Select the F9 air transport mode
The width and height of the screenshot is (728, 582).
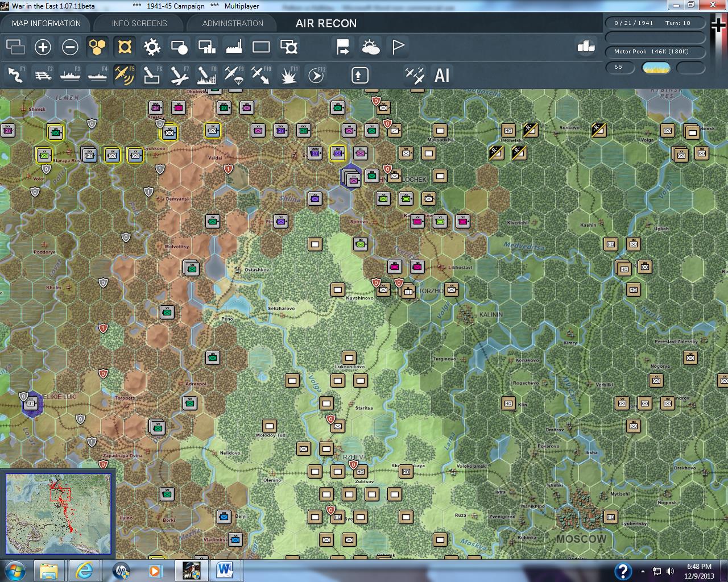(x=234, y=75)
